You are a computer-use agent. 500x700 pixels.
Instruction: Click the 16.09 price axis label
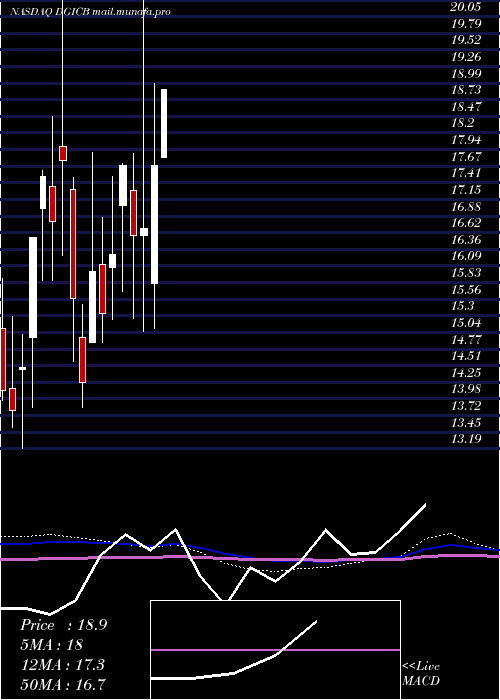466,256
